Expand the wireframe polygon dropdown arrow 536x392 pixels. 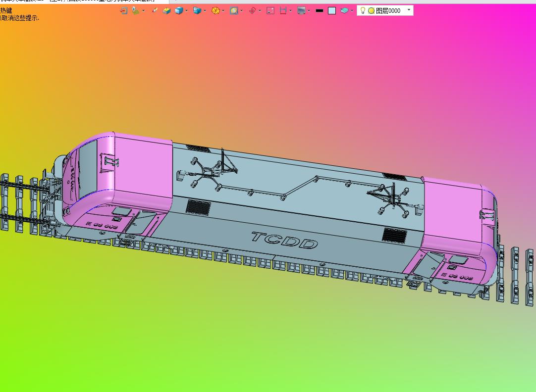(x=223, y=11)
